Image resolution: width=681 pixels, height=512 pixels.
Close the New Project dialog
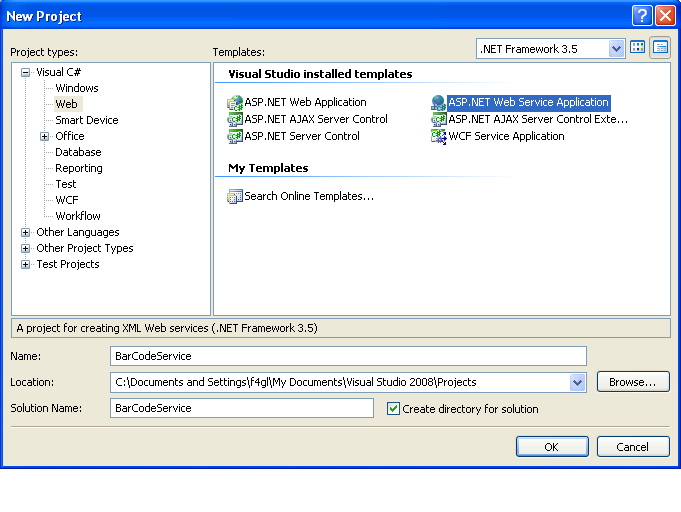(x=665, y=16)
